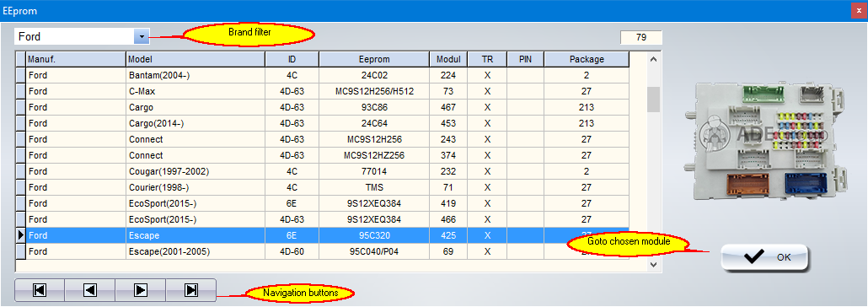Screen dimensions: 868x307
Task: Click Eeprom cell 24C64
Action: (374, 124)
